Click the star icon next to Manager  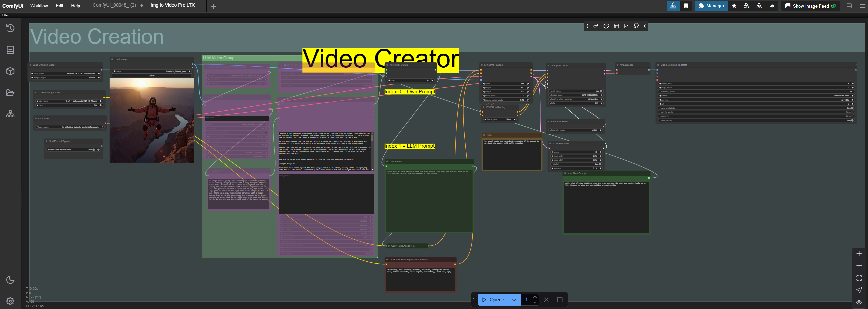coord(734,6)
